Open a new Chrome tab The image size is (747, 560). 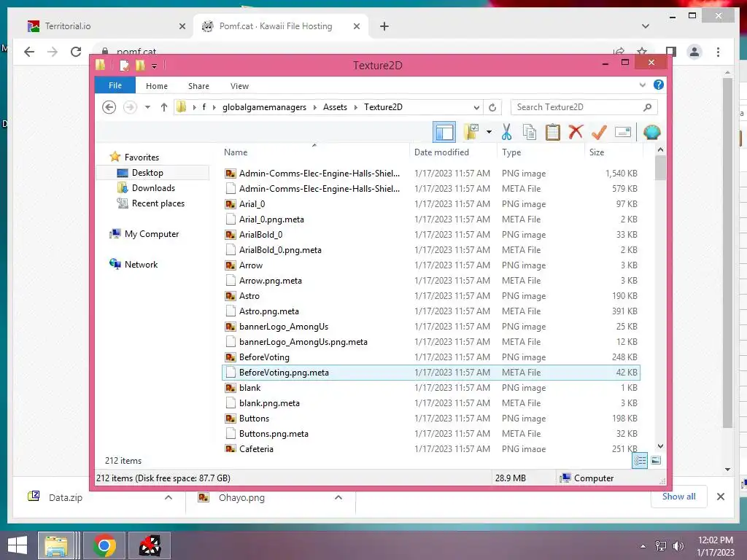pyautogui.click(x=384, y=26)
